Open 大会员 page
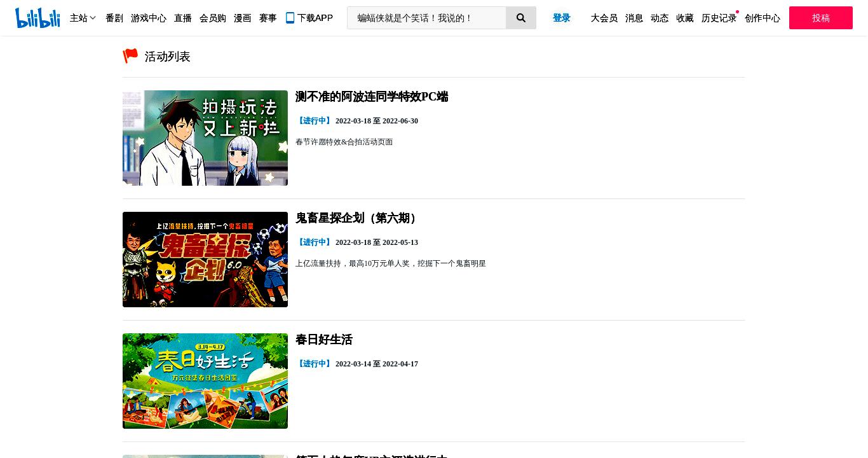This screenshot has width=868, height=458. 604,18
